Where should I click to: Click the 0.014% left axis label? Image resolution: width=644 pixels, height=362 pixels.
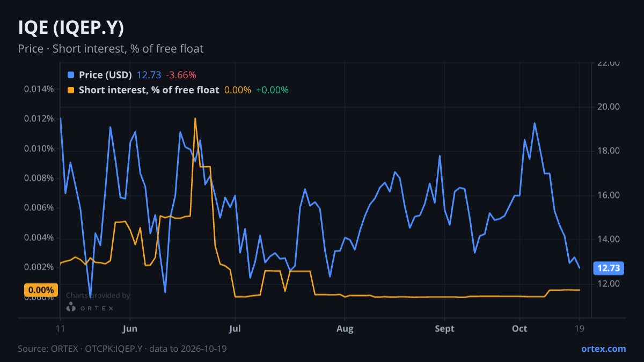[x=39, y=89]
